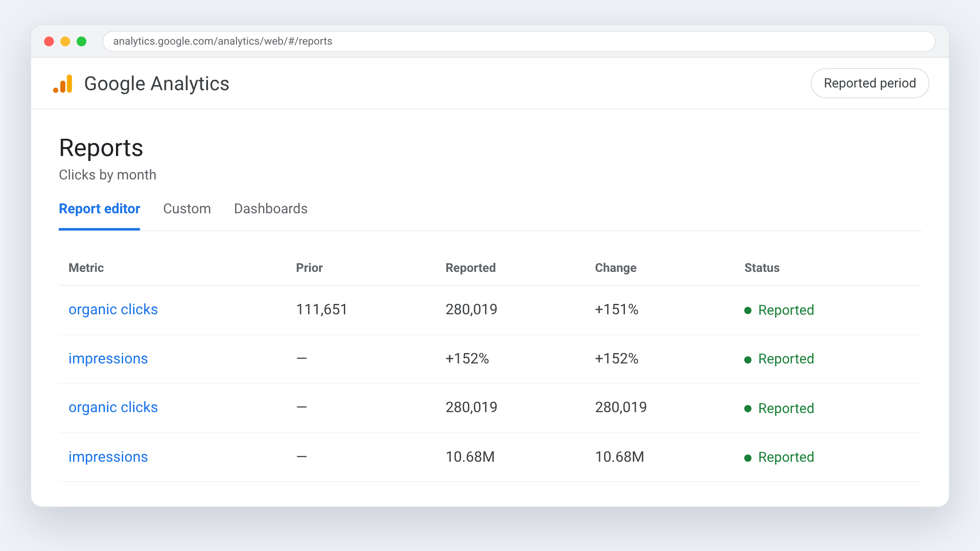Switch to the Report editor tab
Screen dimensions: 980x551
99,209
